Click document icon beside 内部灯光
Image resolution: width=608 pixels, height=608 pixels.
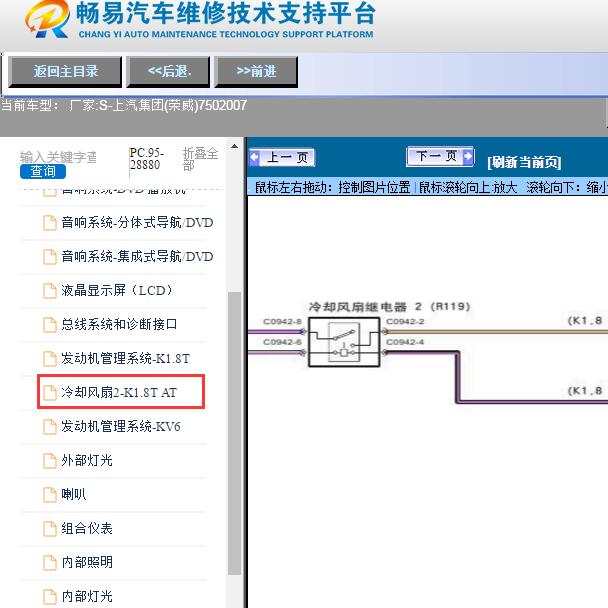tap(50, 596)
